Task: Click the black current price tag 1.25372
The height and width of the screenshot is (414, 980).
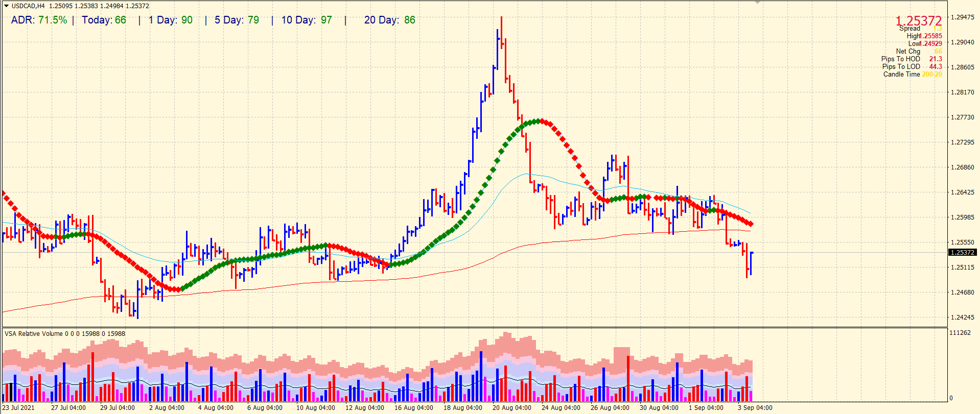Action: (x=963, y=253)
